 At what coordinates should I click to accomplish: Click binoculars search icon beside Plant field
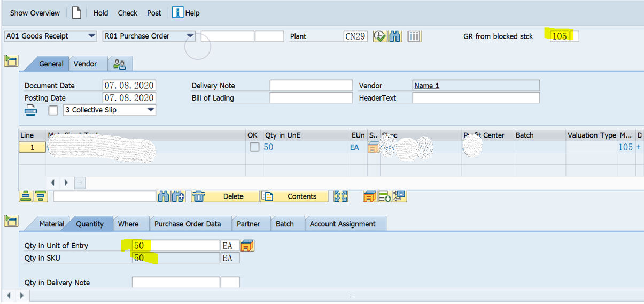pos(395,36)
